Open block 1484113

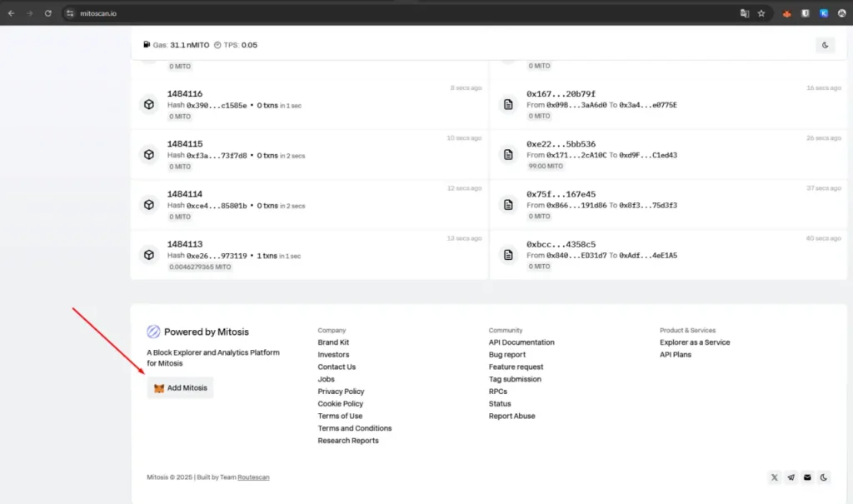[x=185, y=244]
